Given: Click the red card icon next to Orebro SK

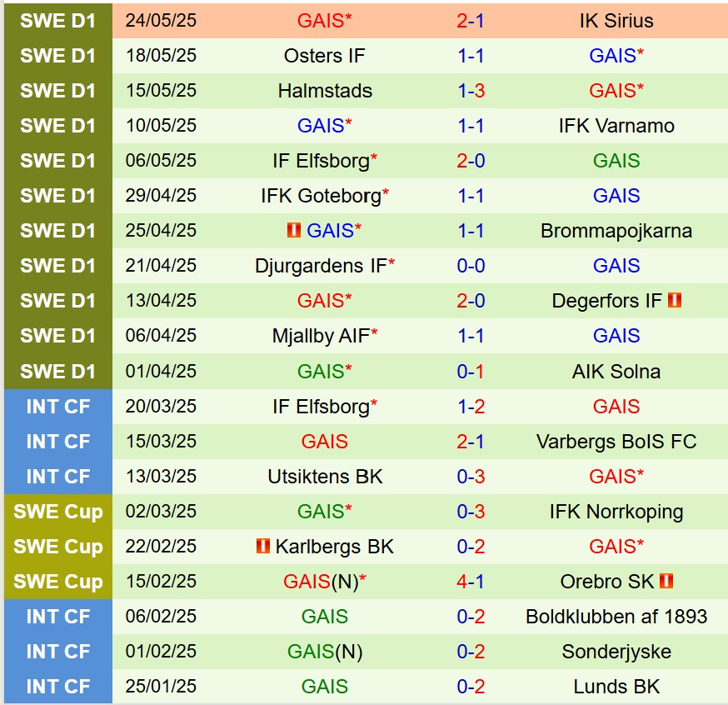Looking at the screenshot, I should (x=666, y=582).
